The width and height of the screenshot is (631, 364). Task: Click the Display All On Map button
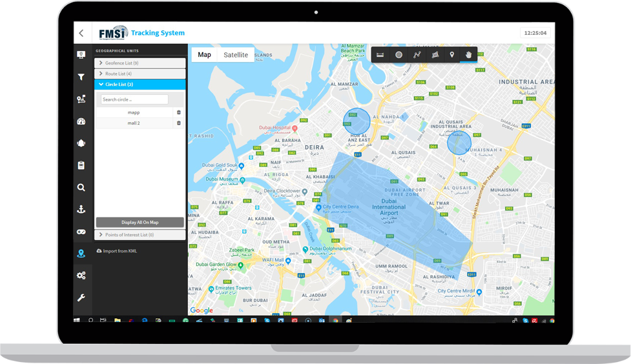click(x=140, y=223)
